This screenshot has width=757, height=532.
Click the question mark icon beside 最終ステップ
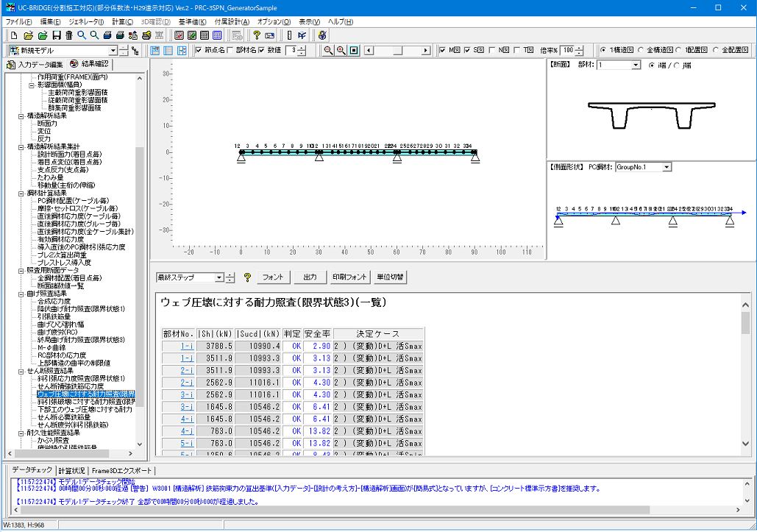tap(247, 277)
